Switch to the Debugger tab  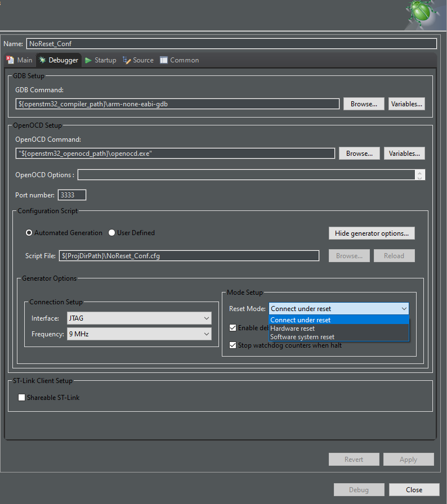coord(59,60)
